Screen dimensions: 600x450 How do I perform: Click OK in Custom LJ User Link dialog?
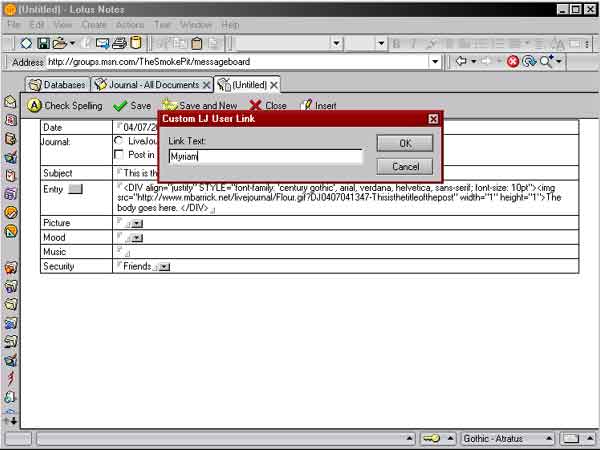[x=405, y=143]
